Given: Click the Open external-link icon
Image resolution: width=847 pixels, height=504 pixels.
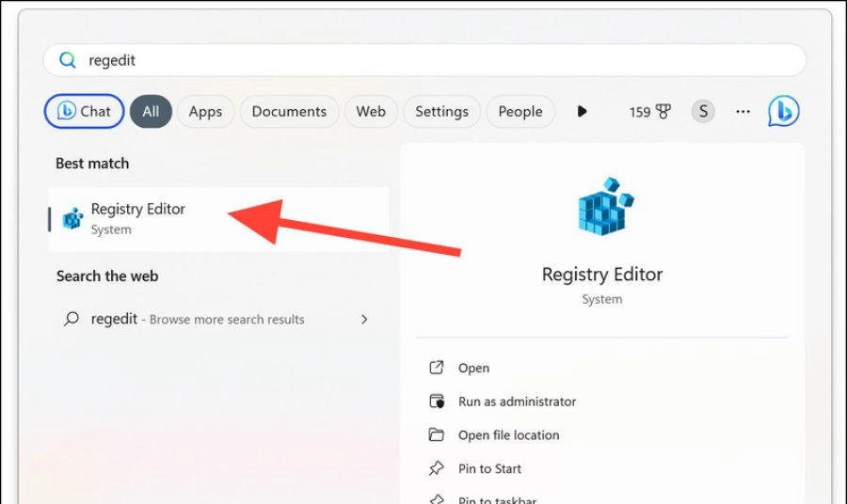Looking at the screenshot, I should pyautogui.click(x=437, y=368).
